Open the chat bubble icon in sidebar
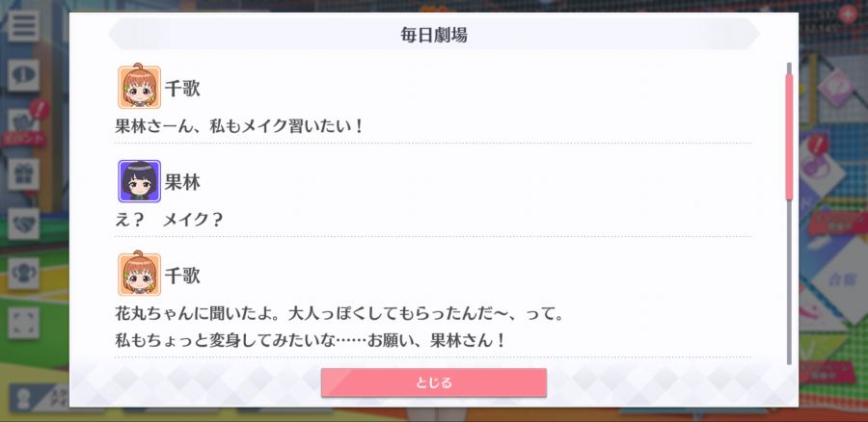 tap(23, 75)
